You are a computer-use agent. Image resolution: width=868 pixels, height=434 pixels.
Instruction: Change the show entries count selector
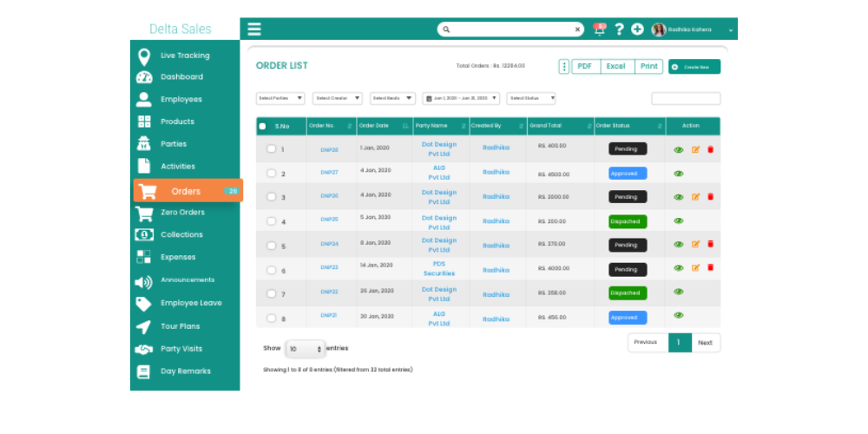[305, 349]
